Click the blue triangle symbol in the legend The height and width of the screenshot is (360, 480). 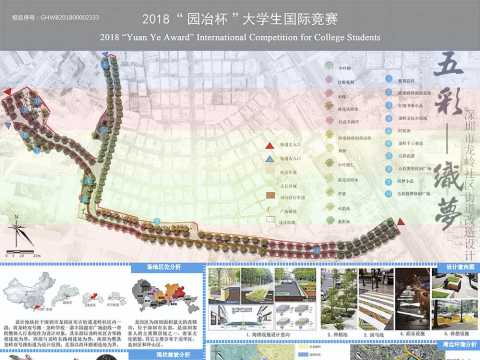(x=269, y=159)
